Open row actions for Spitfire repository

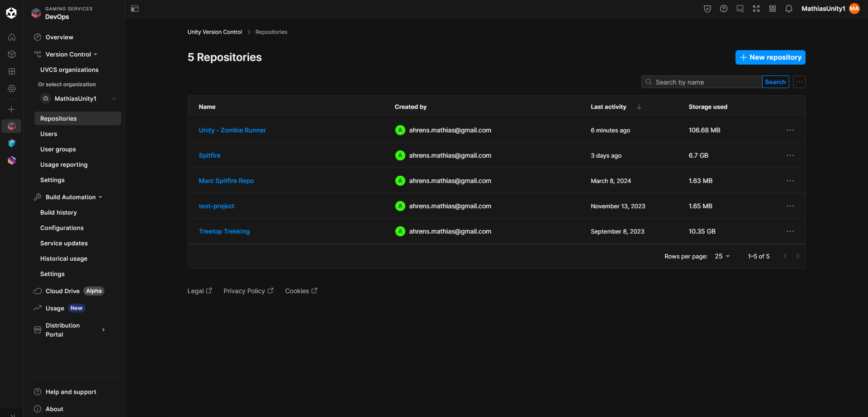pyautogui.click(x=790, y=155)
